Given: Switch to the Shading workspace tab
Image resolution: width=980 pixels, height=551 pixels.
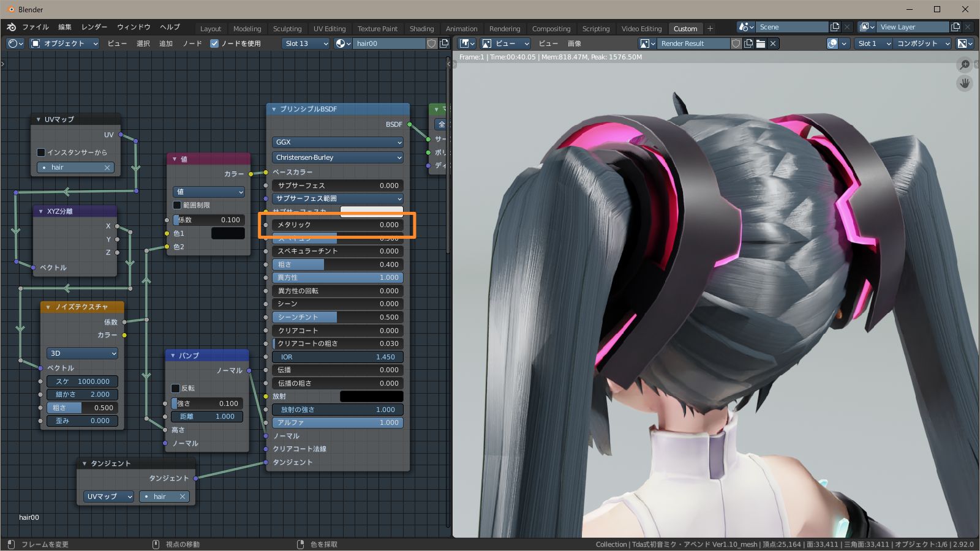Looking at the screenshot, I should click(x=421, y=29).
